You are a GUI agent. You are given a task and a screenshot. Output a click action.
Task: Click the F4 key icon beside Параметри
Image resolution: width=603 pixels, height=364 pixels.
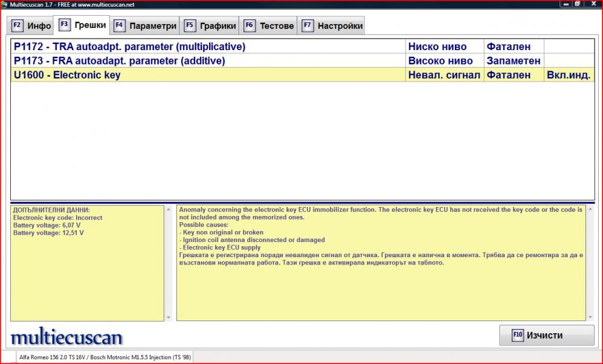coord(120,26)
